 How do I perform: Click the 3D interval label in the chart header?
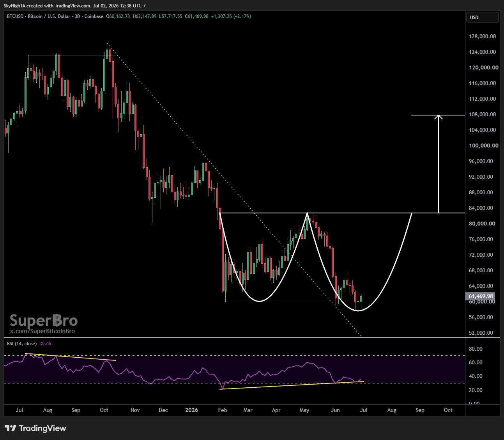click(77, 16)
